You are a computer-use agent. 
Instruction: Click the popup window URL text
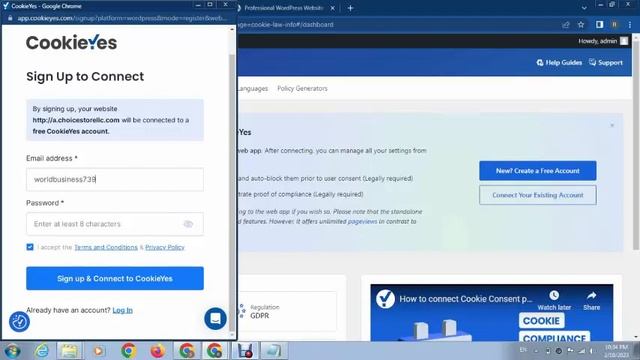click(122, 18)
